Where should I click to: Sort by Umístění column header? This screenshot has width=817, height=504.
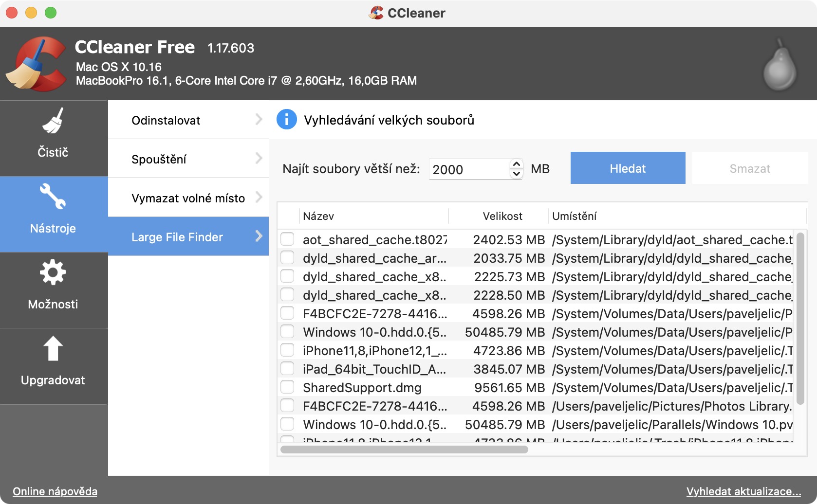678,216
